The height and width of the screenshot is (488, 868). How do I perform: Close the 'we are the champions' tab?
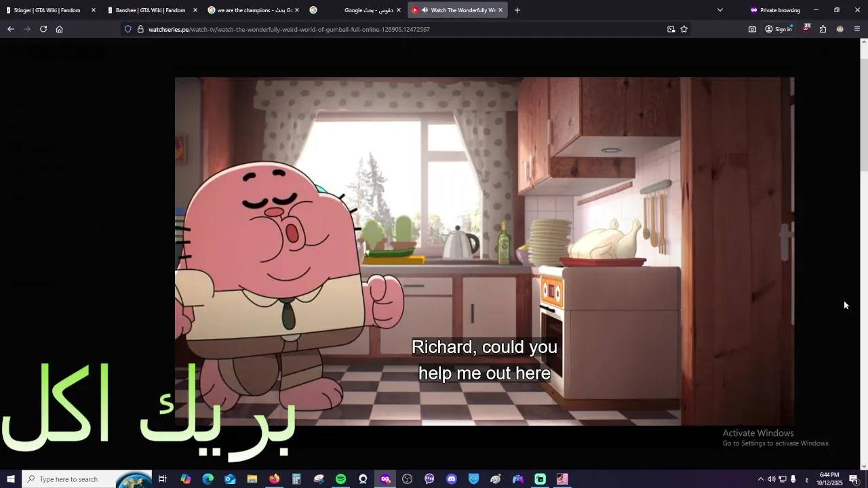pyautogui.click(x=297, y=10)
